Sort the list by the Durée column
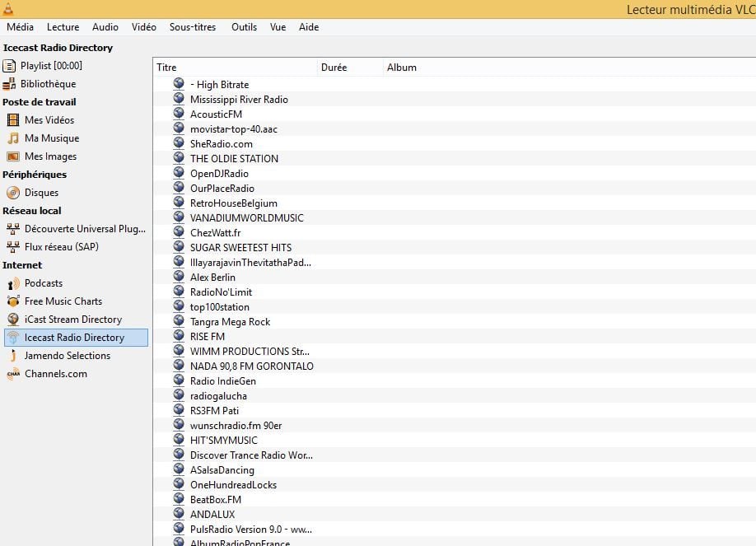This screenshot has height=546, width=756. (x=351, y=68)
